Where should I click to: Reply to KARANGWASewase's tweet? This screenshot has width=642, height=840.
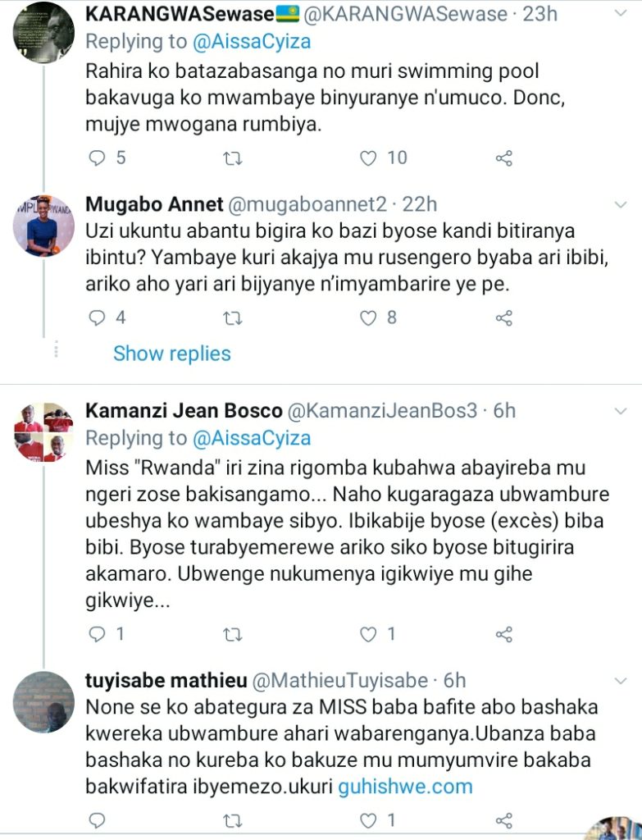click(98, 157)
